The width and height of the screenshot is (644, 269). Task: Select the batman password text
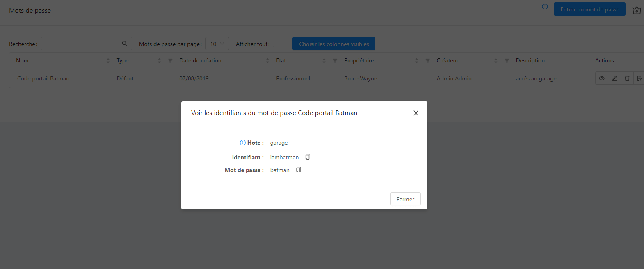280,170
